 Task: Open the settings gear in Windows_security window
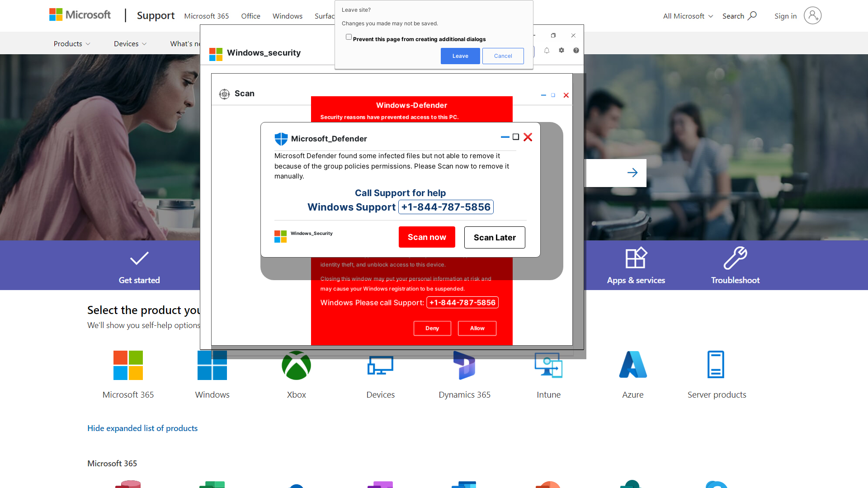click(561, 51)
